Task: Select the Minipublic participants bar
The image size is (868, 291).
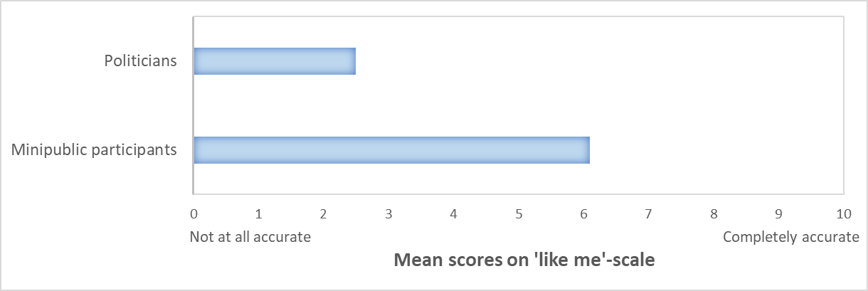Action: coord(391,149)
